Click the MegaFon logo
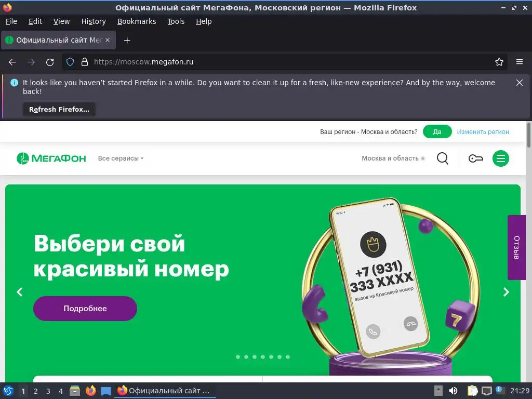The height and width of the screenshot is (399, 532). click(51, 158)
